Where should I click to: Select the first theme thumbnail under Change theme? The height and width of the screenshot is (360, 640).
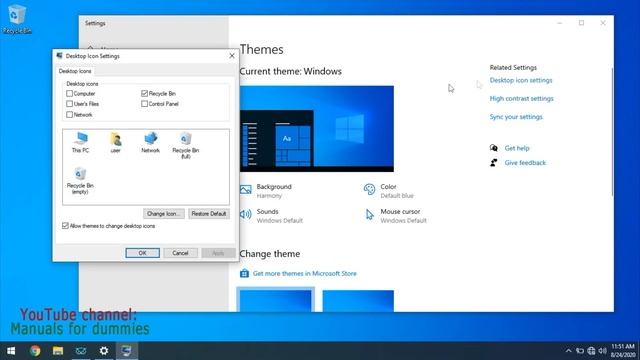276,300
